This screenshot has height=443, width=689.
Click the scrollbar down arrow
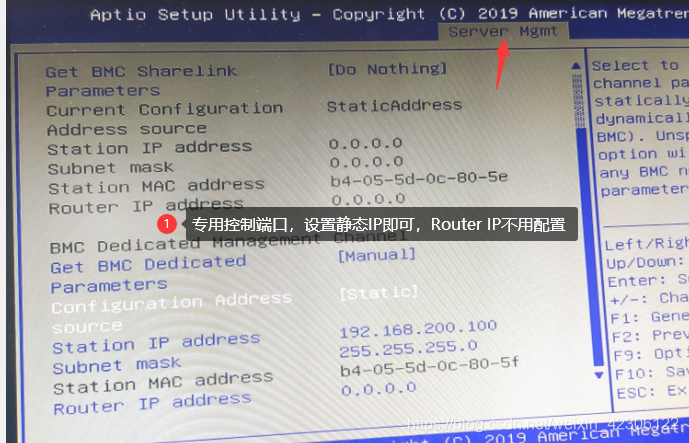[x=598, y=375]
